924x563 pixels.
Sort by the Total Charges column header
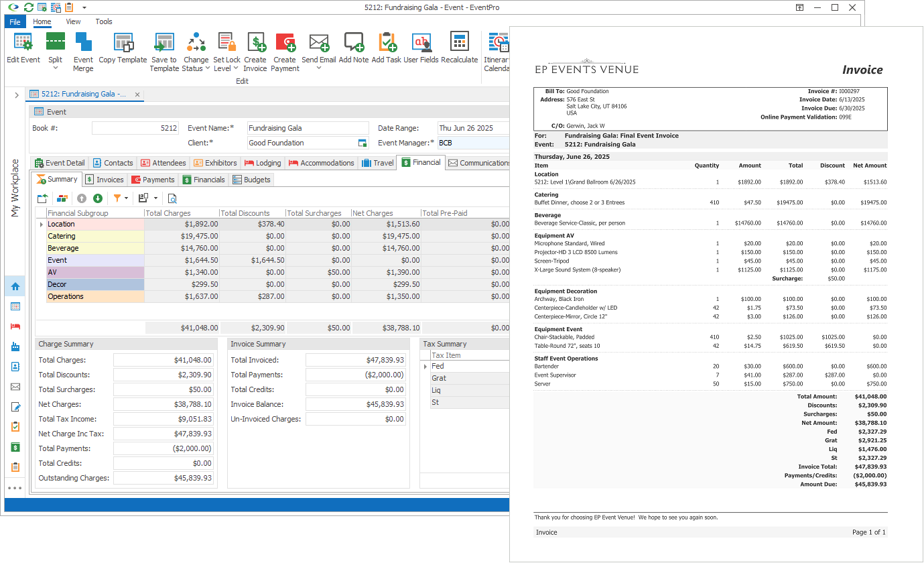click(x=182, y=213)
